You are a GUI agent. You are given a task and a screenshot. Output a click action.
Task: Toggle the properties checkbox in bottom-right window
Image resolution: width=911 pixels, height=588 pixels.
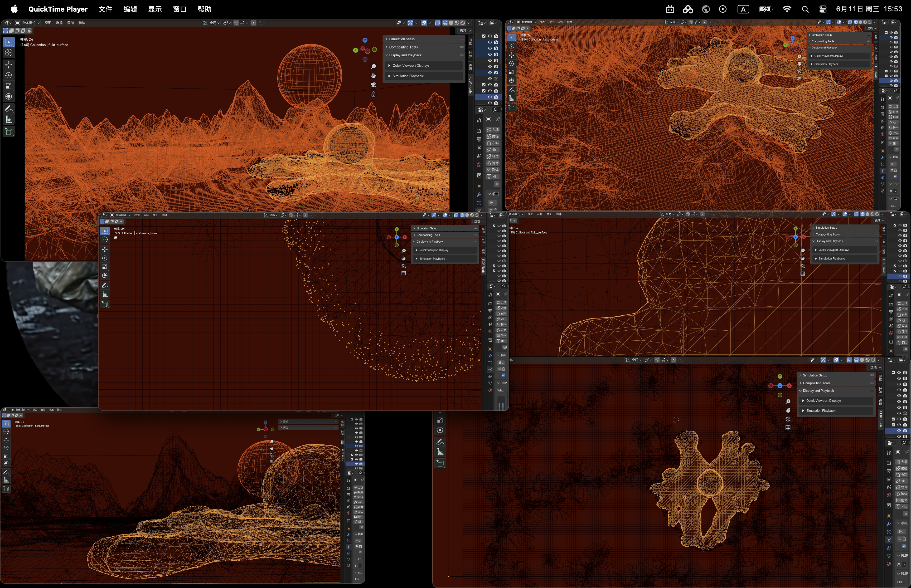pyautogui.click(x=904, y=546)
